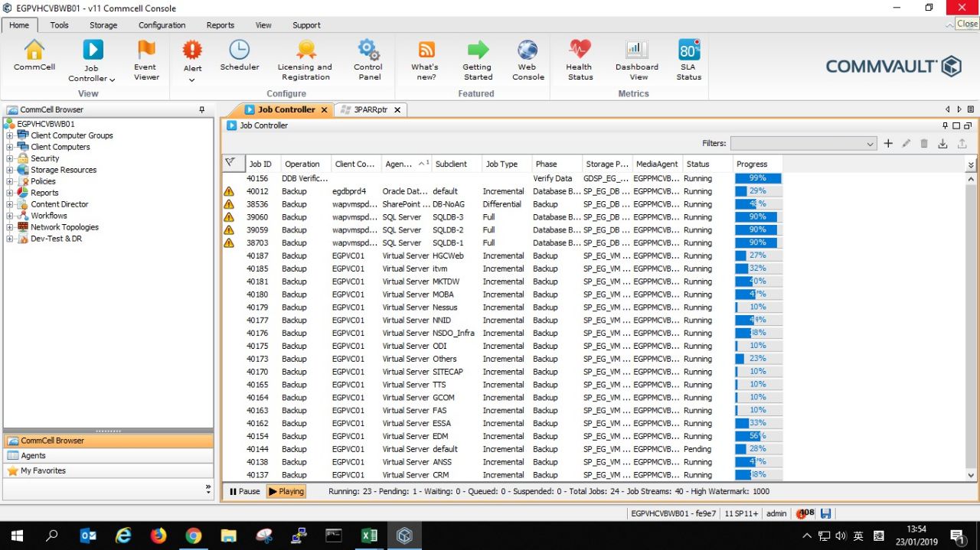Open the Storage menu tab
Screen dimensions: 980x550
103,25
